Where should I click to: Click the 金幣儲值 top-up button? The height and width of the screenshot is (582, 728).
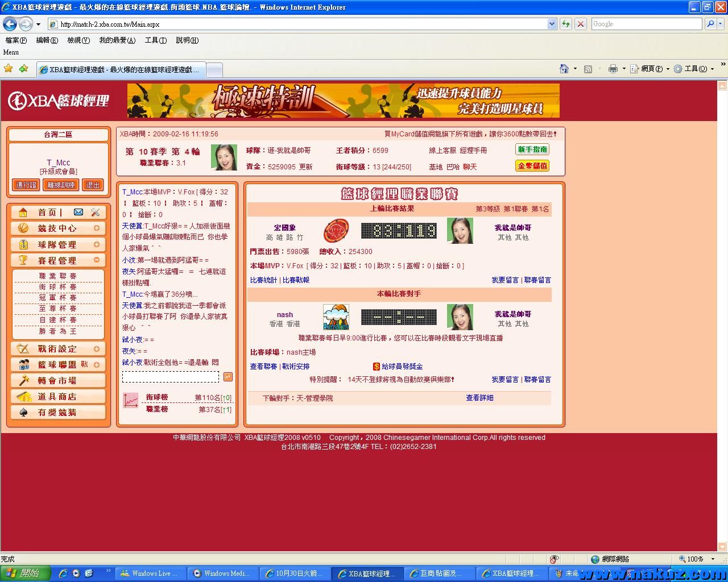(x=532, y=166)
